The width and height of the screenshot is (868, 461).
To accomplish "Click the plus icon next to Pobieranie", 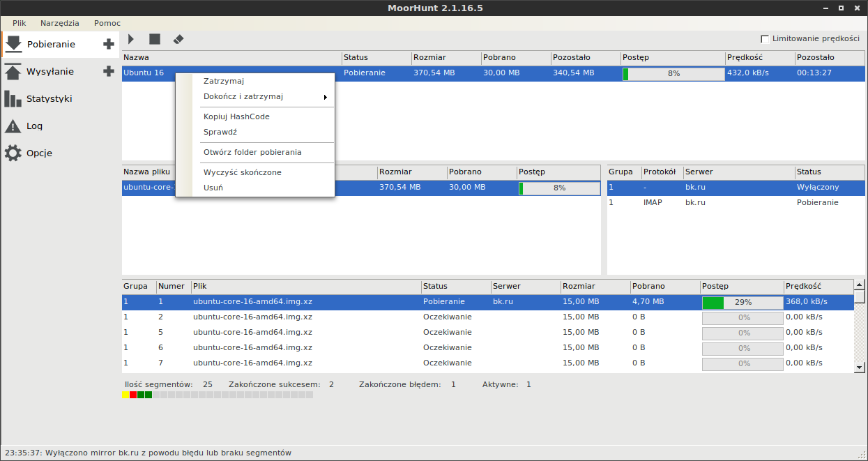I will pos(109,44).
